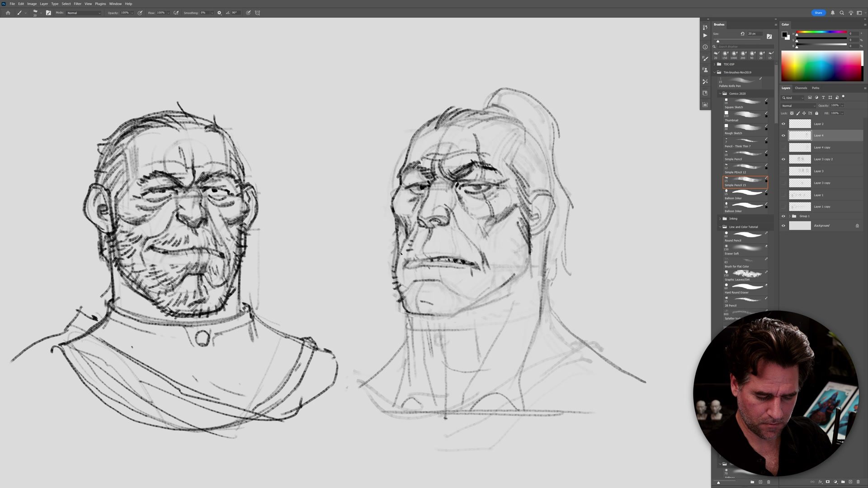868x488 pixels.
Task: Open smoothing options gear icon
Action: [220, 13]
